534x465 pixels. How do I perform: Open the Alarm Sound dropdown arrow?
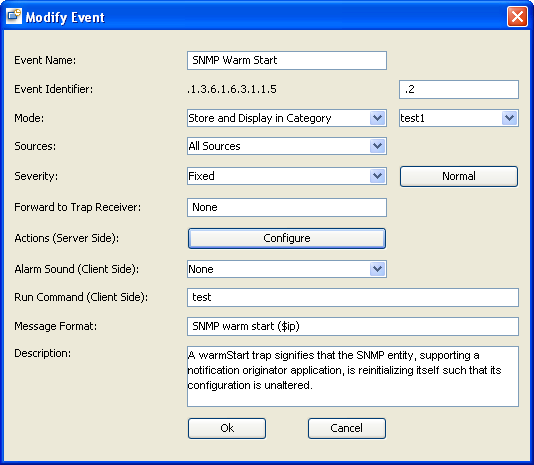[x=377, y=269]
